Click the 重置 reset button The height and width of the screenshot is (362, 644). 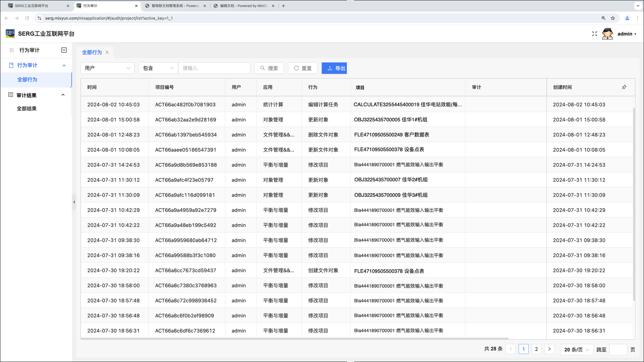point(303,68)
